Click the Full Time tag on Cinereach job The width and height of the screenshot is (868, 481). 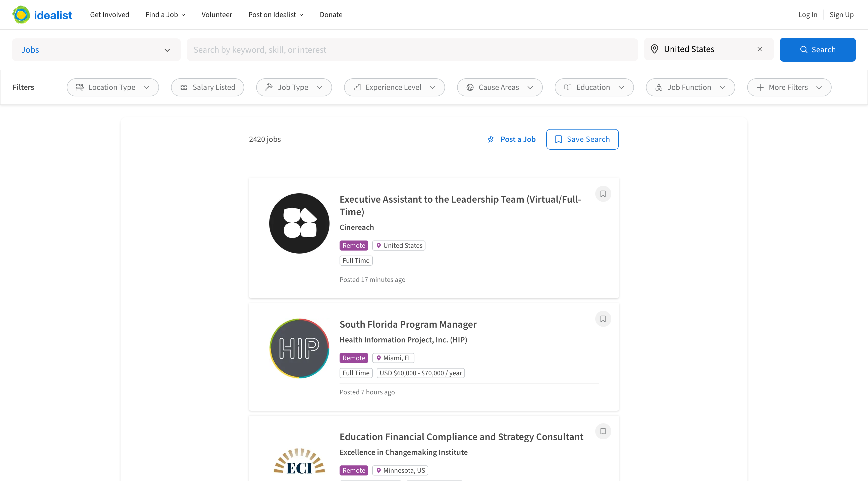pyautogui.click(x=356, y=260)
